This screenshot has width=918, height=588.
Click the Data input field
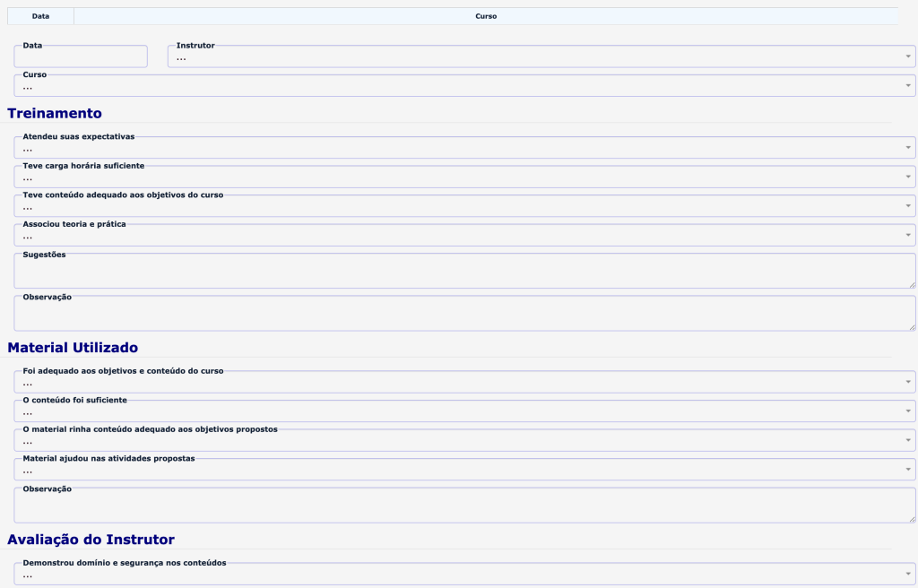pos(81,56)
